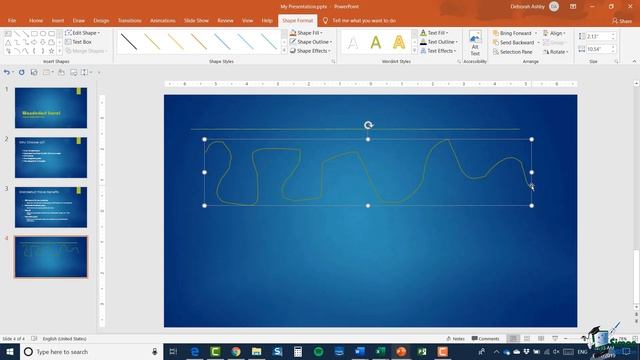This screenshot has width=640, height=360.
Task: Apply the black line shape style
Action: (x=129, y=42)
